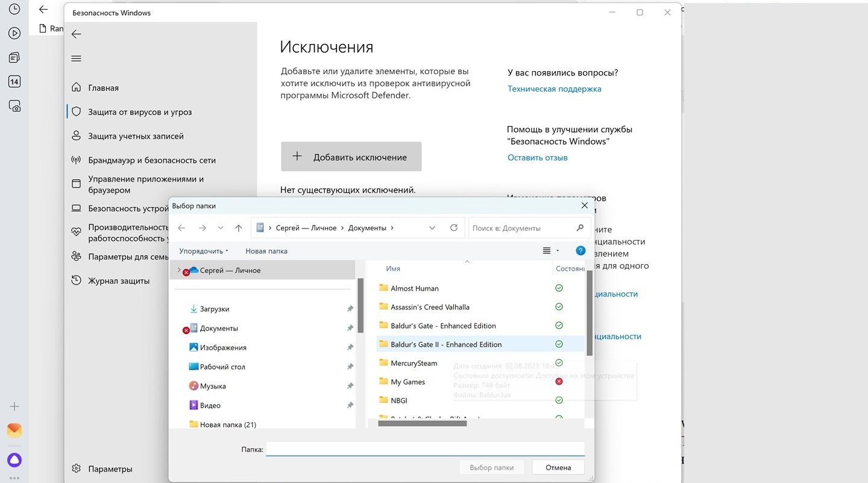Image resolution: width=868 pixels, height=483 pixels.
Task: Go back in the browser window
Action: pos(43,10)
